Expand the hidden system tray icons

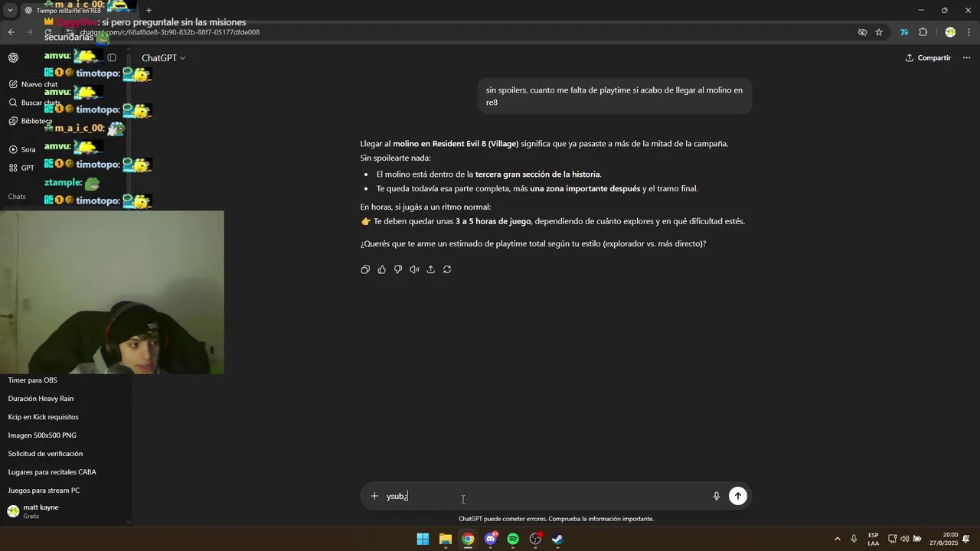click(837, 539)
